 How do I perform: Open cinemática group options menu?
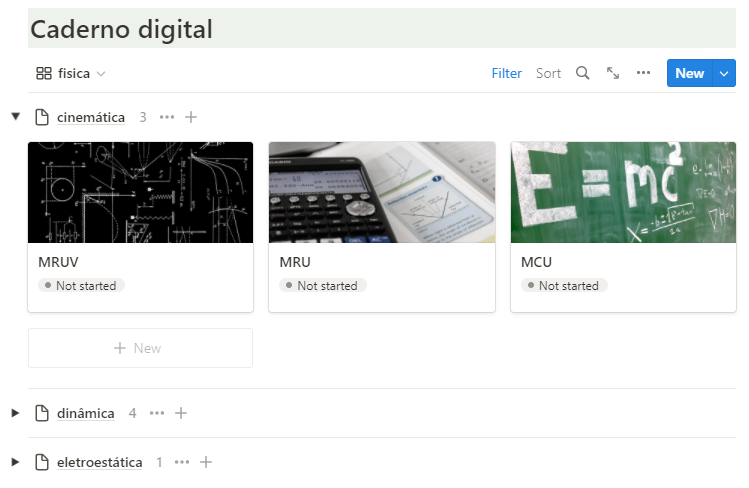pyautogui.click(x=167, y=117)
